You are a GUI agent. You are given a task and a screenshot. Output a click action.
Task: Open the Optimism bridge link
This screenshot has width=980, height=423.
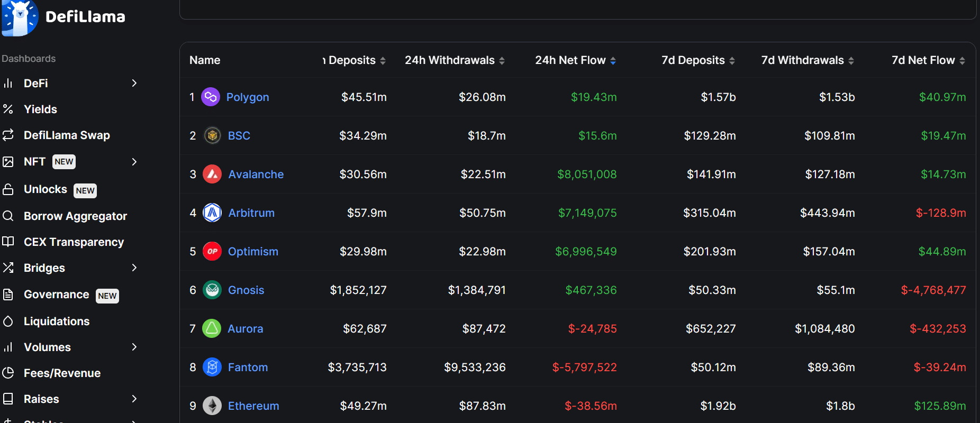(x=253, y=251)
